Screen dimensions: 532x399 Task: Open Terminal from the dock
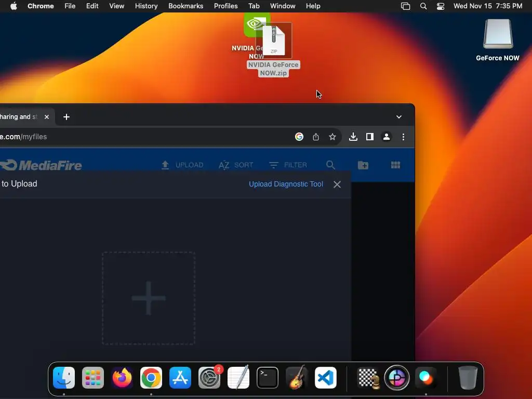268,377
